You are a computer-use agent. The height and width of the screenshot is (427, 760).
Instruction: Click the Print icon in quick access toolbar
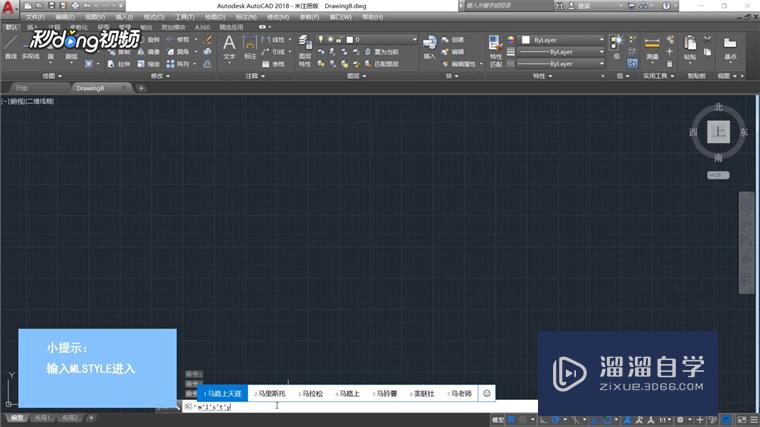[75, 6]
